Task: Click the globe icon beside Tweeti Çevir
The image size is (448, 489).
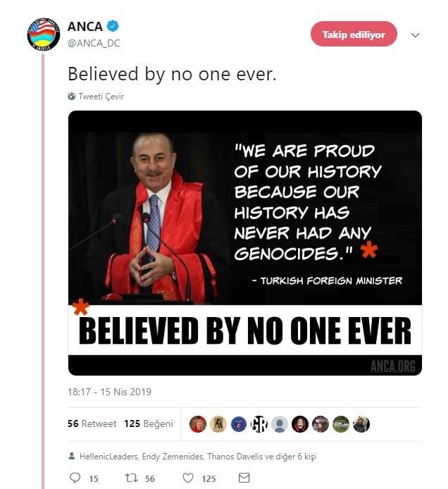Action: point(72,97)
